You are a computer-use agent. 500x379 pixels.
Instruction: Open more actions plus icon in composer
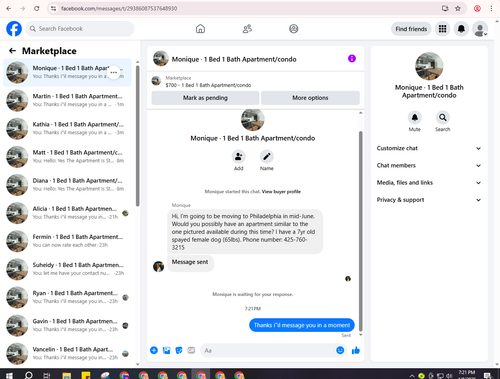[x=154, y=350]
